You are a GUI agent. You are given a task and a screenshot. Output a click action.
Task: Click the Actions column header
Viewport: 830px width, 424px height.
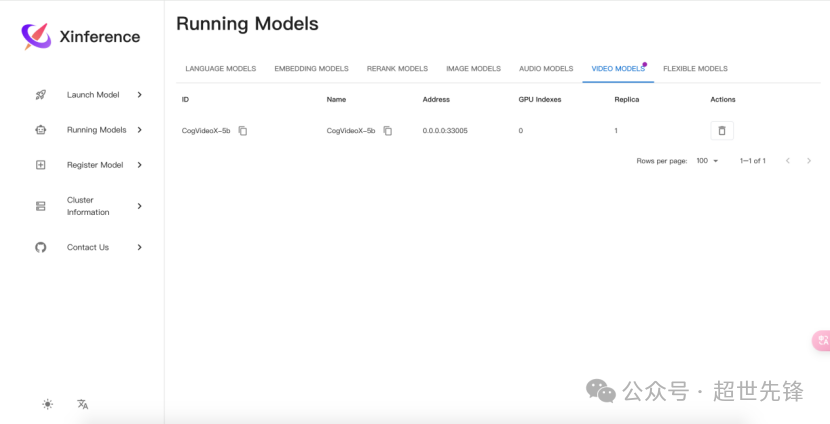(x=723, y=100)
